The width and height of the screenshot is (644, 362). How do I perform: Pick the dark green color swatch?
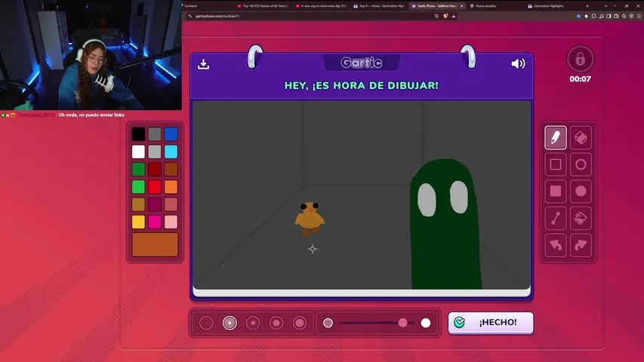(138, 169)
